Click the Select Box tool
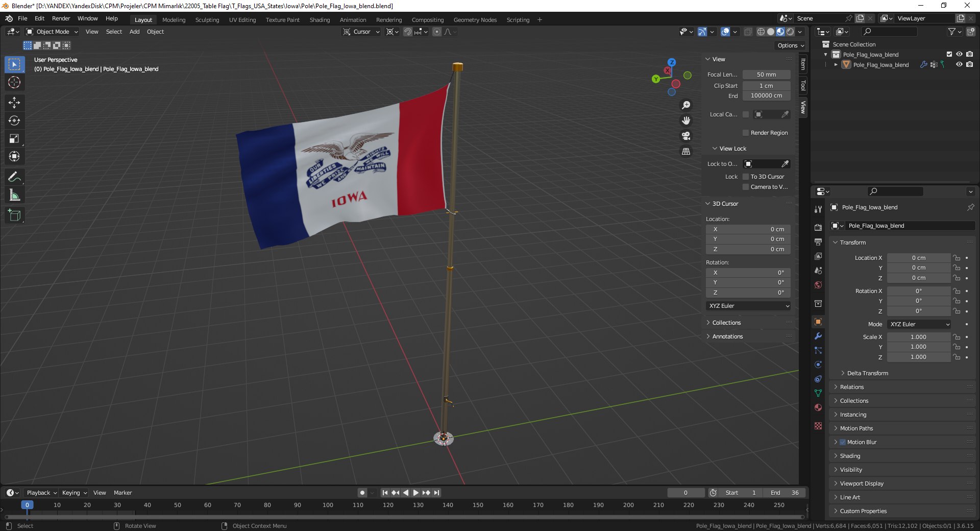Screen dimensions: 980x531 point(14,64)
